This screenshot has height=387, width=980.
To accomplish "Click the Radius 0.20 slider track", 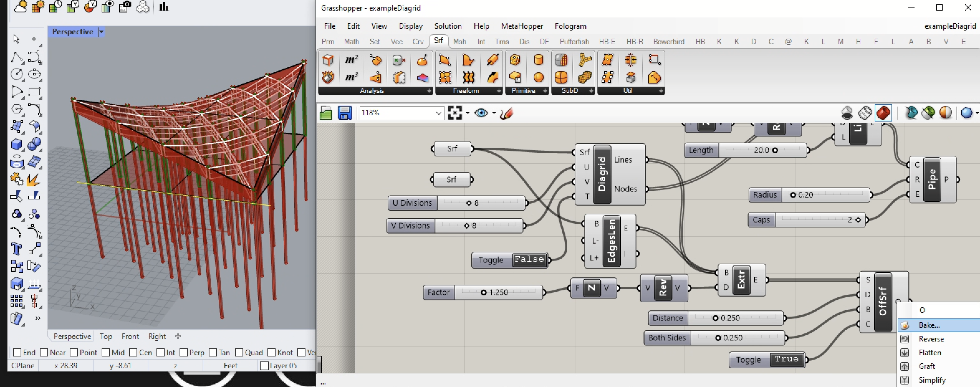I will [x=825, y=195].
